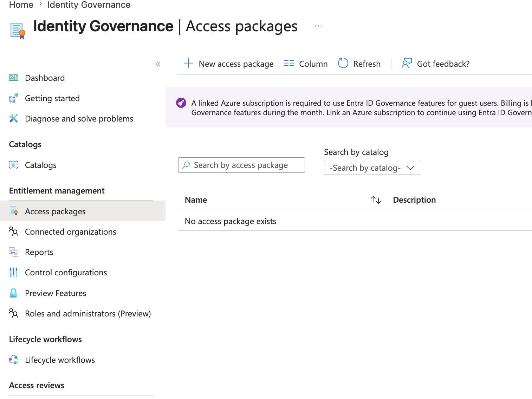
Task: Click New access package button
Action: point(228,64)
